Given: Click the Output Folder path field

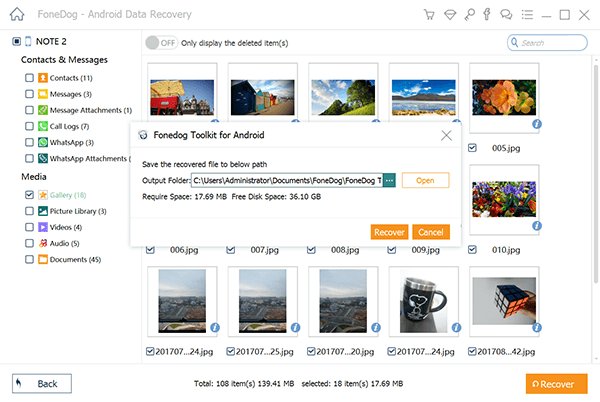Looking at the screenshot, I should click(287, 180).
